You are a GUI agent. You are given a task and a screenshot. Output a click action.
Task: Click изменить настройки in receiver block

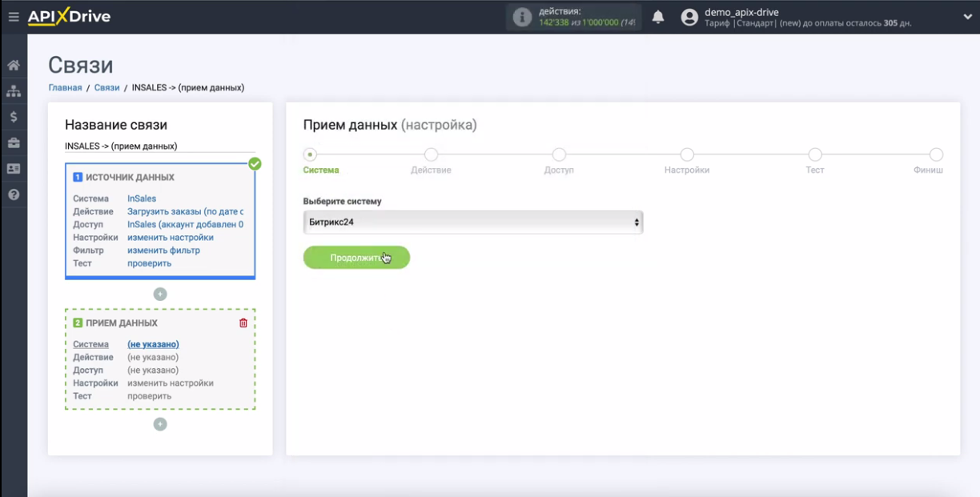[171, 383]
